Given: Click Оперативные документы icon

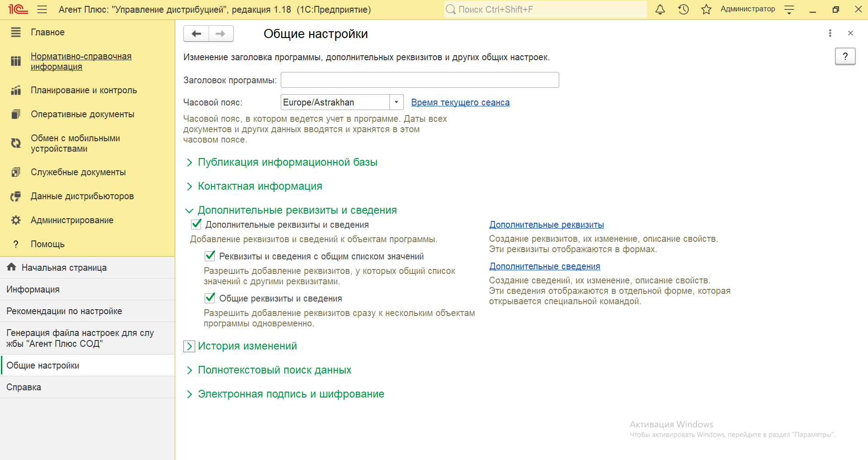Looking at the screenshot, I should [16, 114].
